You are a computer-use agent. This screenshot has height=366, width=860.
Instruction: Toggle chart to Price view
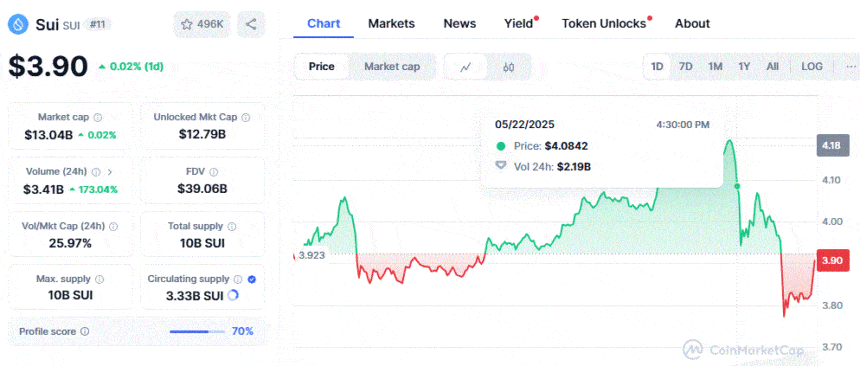coord(321,67)
